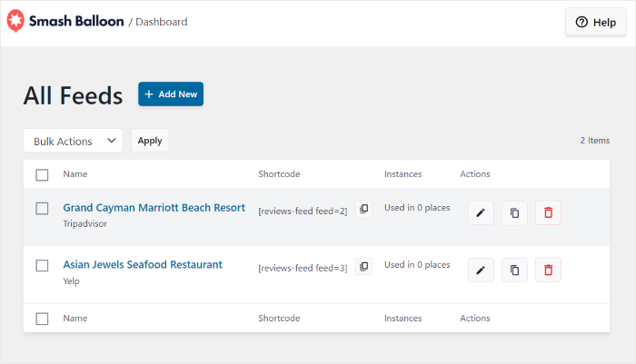The image size is (636, 364).
Task: Edit the Asian Jewels Seafood feed
Action: tap(481, 270)
